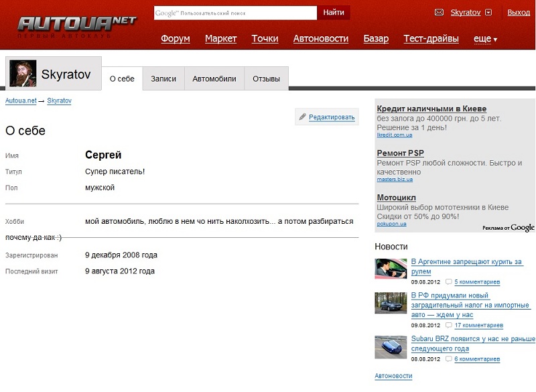Viewport: 536px width, 392px height.
Task: Expand the "еще" navigation menu
Action: coord(485,39)
